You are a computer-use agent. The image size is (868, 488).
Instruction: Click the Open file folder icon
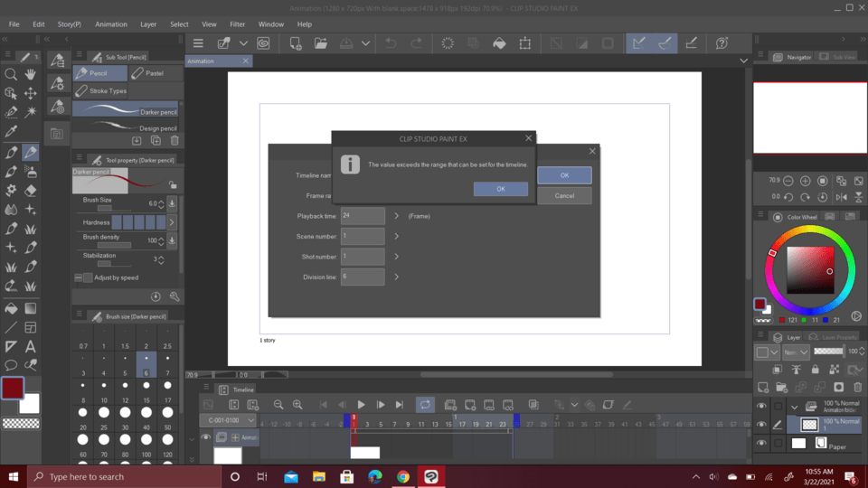point(321,43)
